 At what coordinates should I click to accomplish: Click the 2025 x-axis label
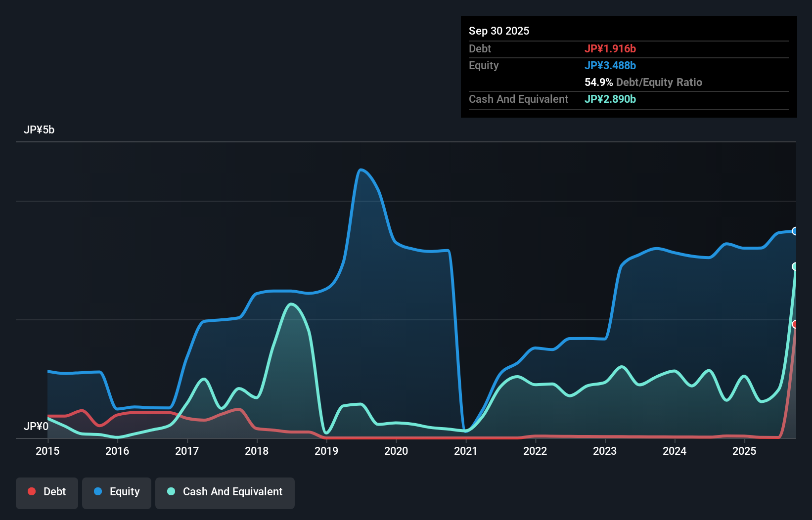pyautogui.click(x=744, y=451)
